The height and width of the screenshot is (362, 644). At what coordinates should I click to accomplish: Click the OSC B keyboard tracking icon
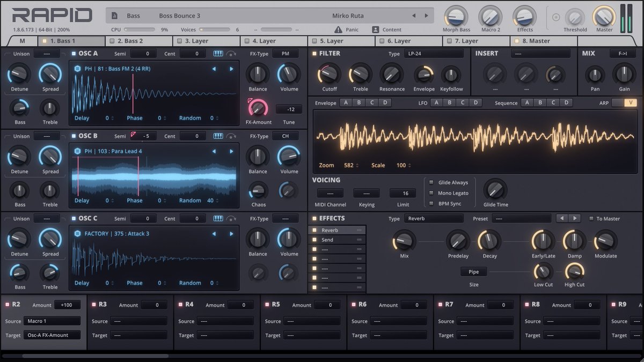point(218,136)
